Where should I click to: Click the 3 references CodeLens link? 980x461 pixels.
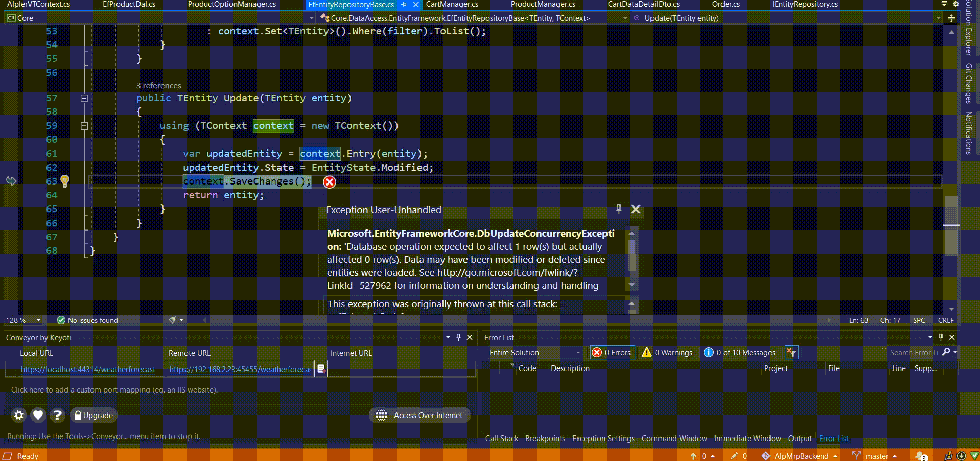(x=158, y=85)
